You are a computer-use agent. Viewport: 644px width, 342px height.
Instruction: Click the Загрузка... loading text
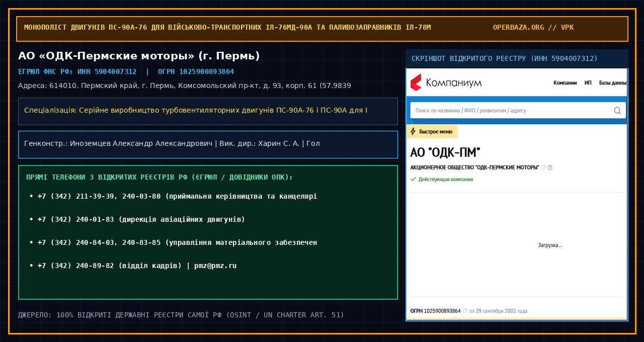pos(550,245)
